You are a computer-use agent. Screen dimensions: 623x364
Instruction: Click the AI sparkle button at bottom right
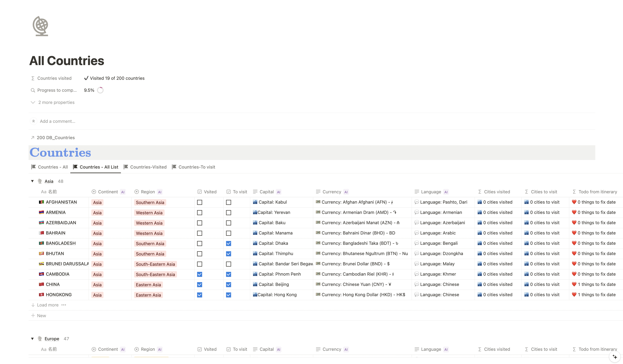[615, 357]
